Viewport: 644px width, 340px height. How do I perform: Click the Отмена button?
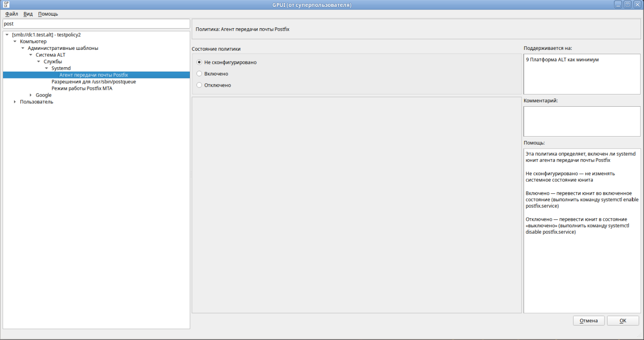point(589,321)
